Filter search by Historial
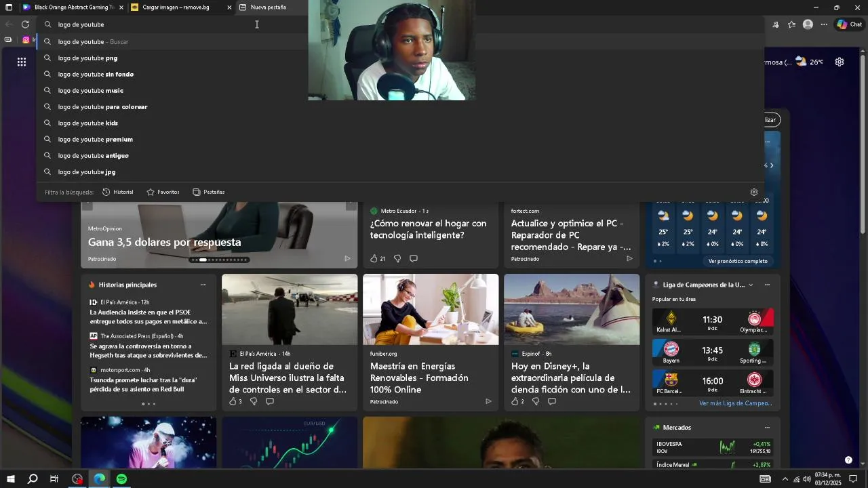This screenshot has width=868, height=488. click(x=118, y=192)
